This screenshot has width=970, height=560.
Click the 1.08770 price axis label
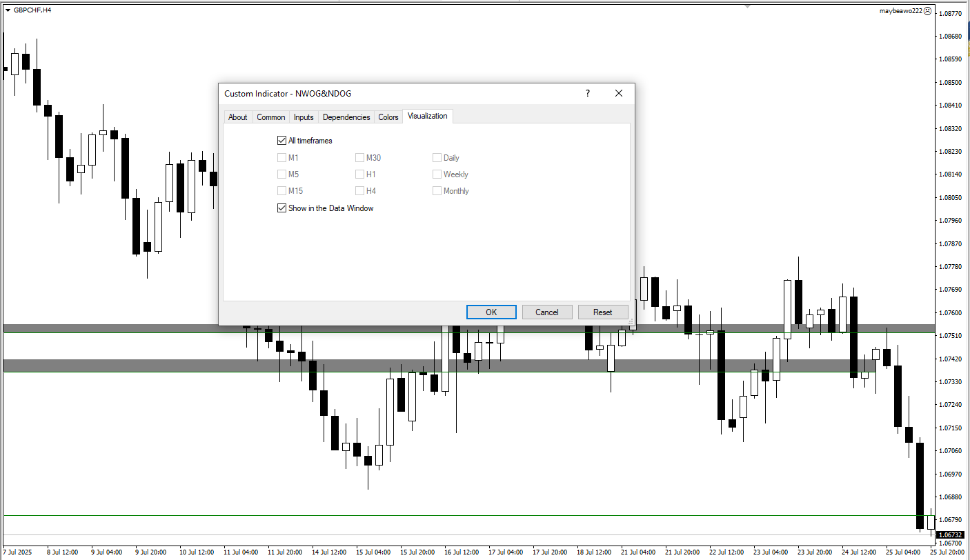click(951, 13)
